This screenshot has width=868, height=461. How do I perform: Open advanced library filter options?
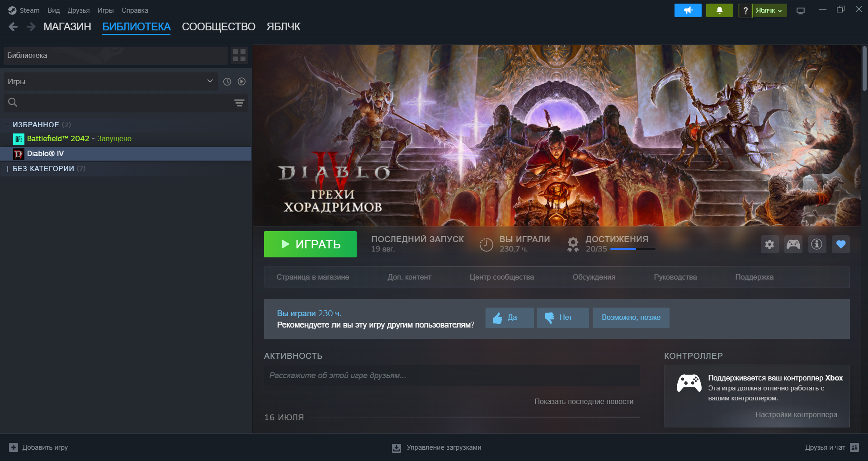(x=239, y=103)
